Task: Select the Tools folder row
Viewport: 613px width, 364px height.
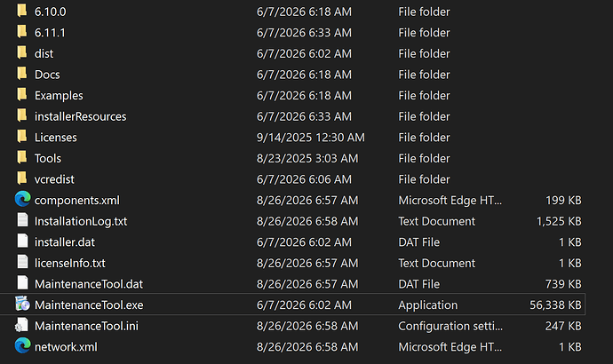Action: (x=293, y=158)
